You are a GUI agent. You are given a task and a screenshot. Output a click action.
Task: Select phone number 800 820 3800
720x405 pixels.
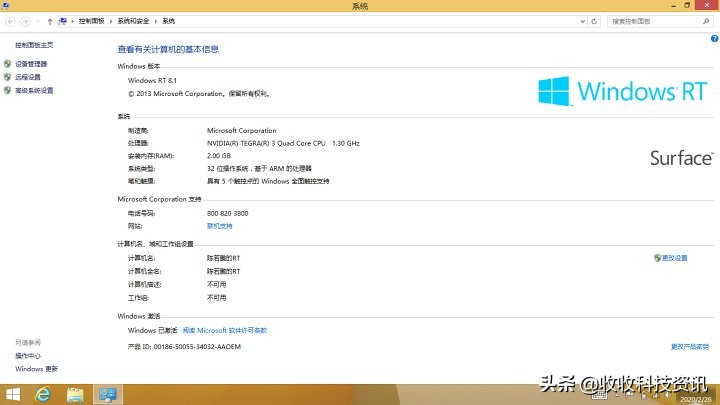[227, 214]
